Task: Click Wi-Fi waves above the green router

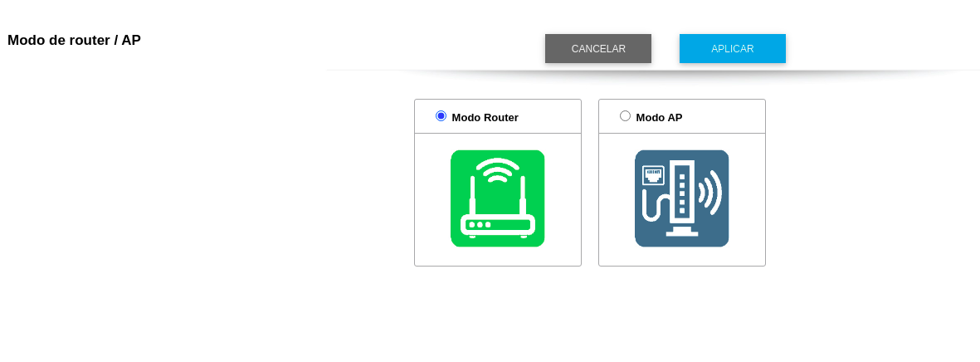Action: [x=498, y=170]
